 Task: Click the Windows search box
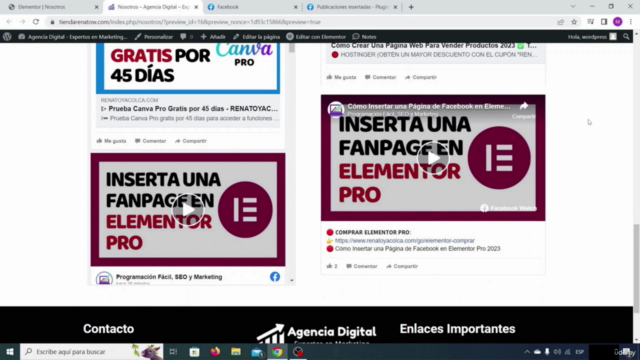[x=92, y=351]
